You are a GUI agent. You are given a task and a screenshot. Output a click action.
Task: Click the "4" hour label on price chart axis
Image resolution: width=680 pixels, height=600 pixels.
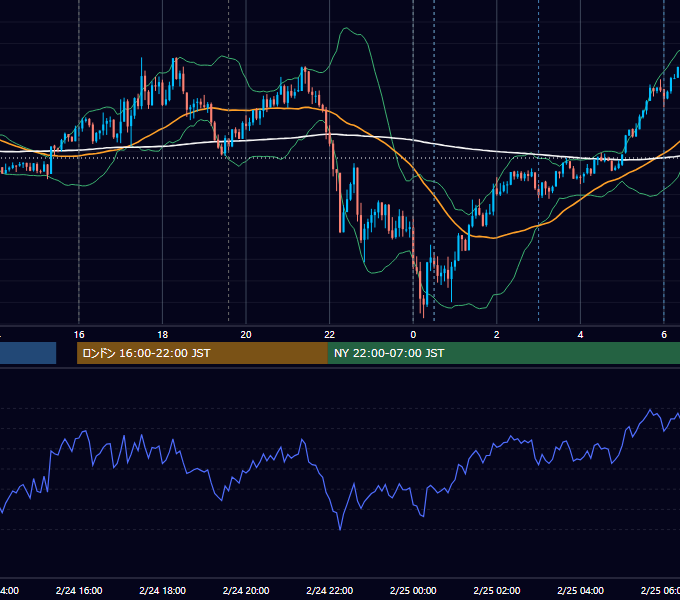580,335
